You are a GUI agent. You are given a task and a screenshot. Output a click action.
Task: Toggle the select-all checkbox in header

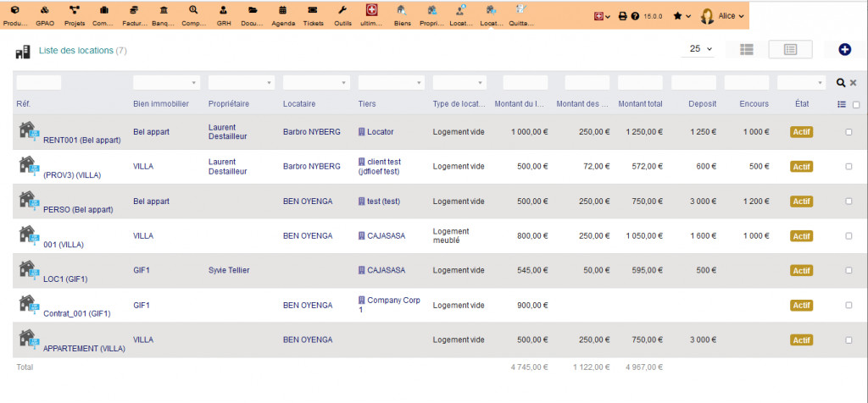[855, 105]
